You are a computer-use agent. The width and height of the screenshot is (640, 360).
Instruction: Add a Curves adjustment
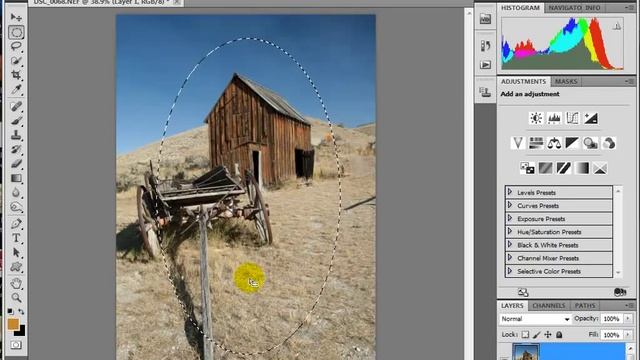(x=573, y=118)
